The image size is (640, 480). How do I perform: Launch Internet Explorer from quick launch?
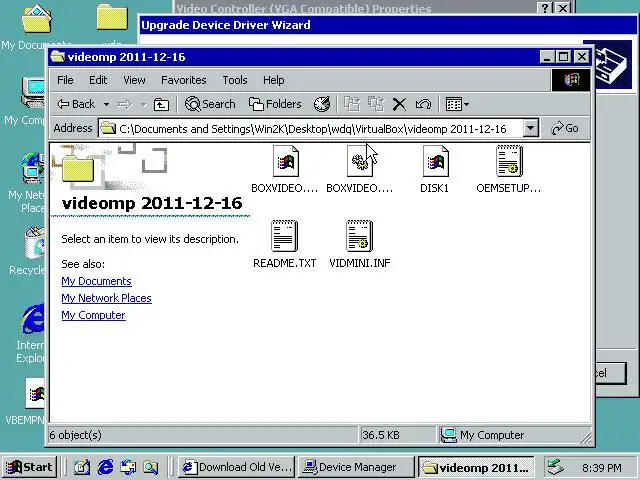tap(105, 467)
